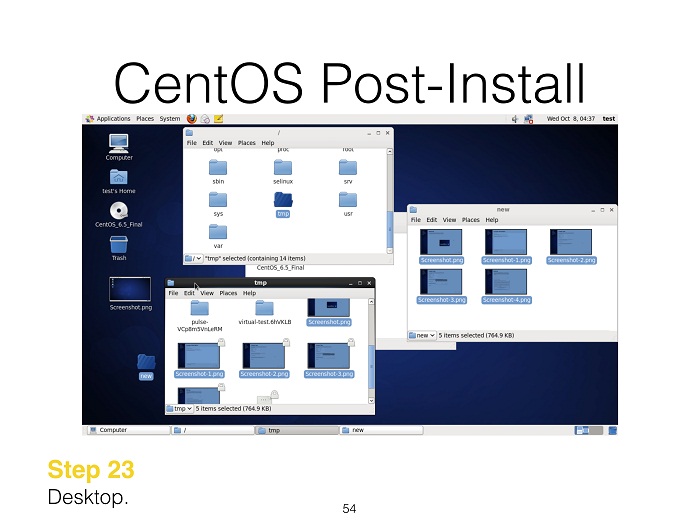Open Help menu in the / window

[x=267, y=143]
